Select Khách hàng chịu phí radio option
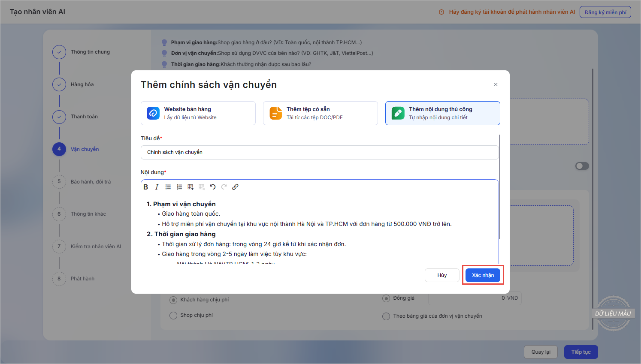 (x=173, y=300)
